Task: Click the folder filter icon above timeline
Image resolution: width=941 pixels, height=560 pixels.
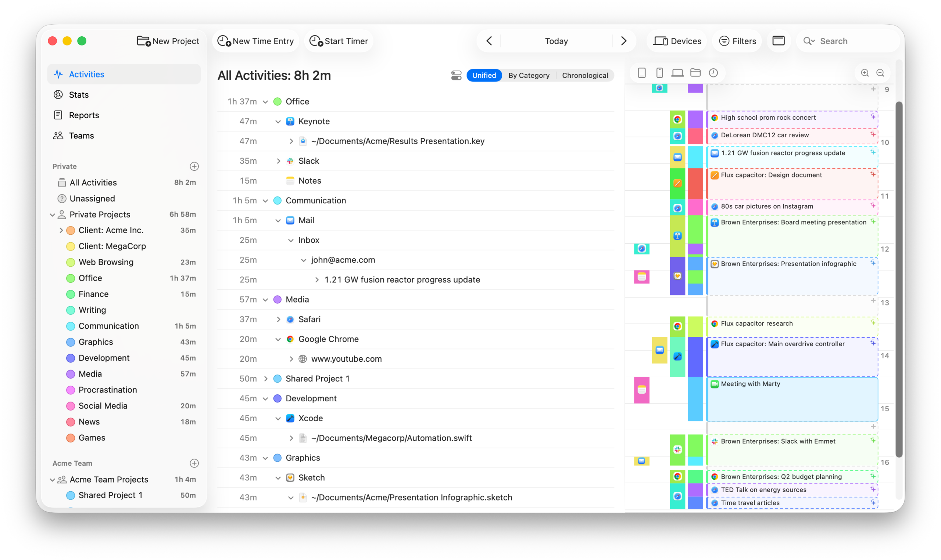Action: click(695, 72)
